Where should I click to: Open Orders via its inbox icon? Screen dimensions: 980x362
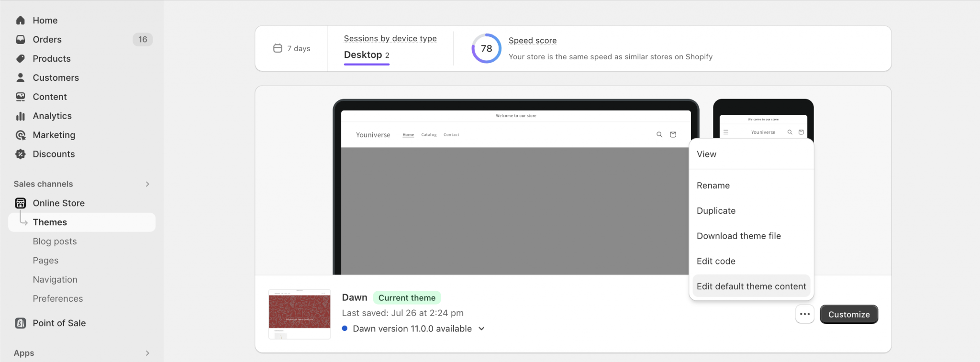[20, 39]
